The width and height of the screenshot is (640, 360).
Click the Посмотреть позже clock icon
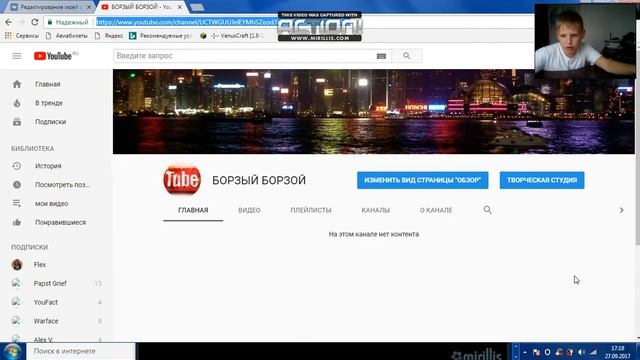click(17, 184)
